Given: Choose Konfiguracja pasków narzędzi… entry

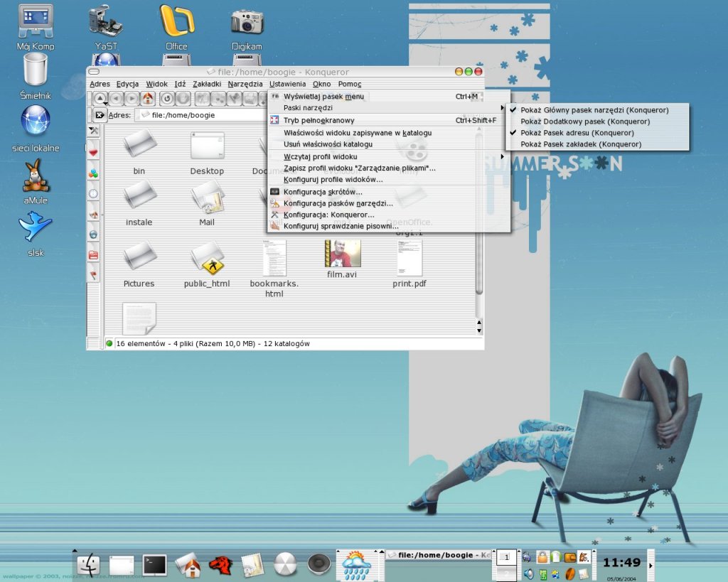Looking at the screenshot, I should click(x=389, y=203).
